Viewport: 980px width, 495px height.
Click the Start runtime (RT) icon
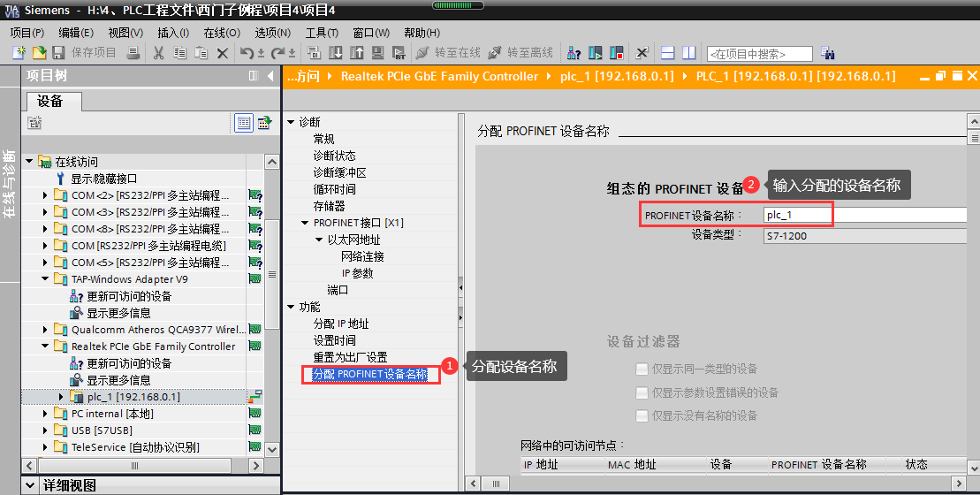tap(399, 53)
